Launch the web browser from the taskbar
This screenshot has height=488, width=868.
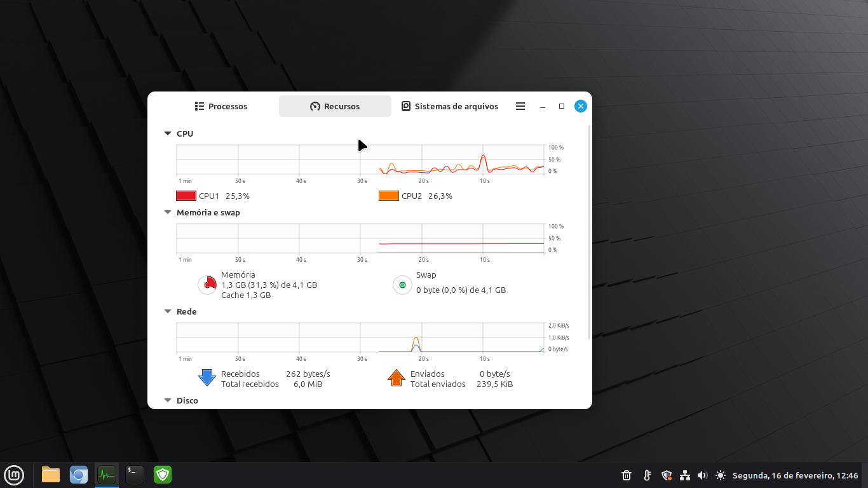(x=79, y=475)
